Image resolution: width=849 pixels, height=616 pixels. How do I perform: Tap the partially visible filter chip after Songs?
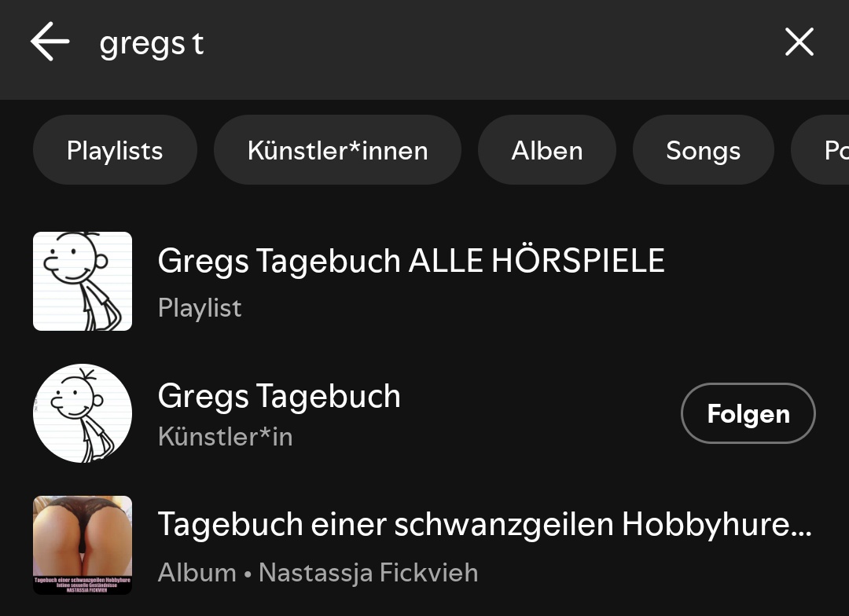pyautogui.click(x=827, y=150)
